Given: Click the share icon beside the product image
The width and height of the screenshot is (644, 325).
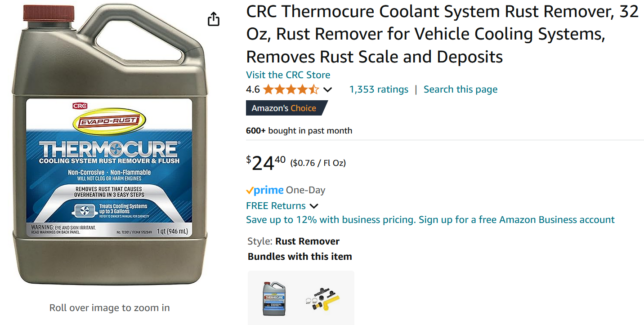Looking at the screenshot, I should pos(214,19).
